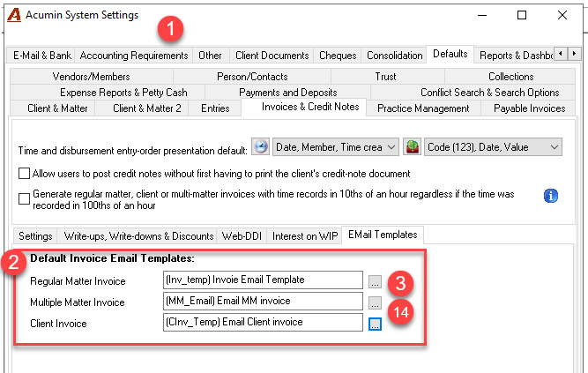Open the Accounting Requirements tab
The height and width of the screenshot is (373, 588).
133,56
